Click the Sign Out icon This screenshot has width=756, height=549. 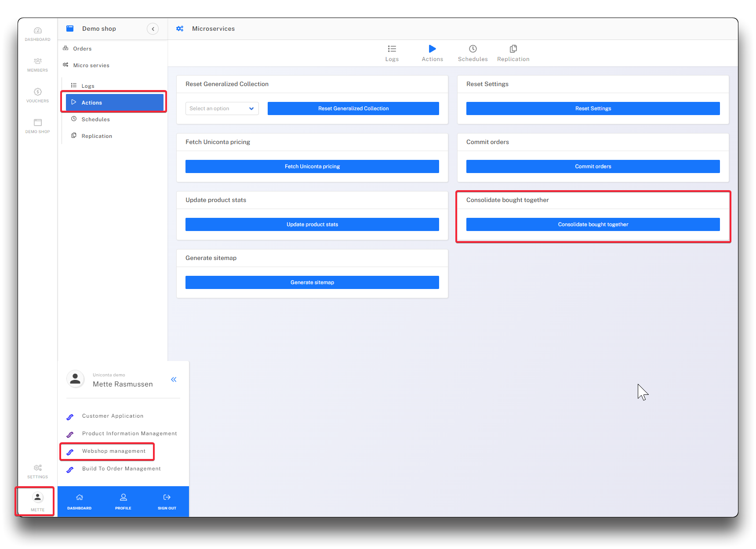pos(167,498)
